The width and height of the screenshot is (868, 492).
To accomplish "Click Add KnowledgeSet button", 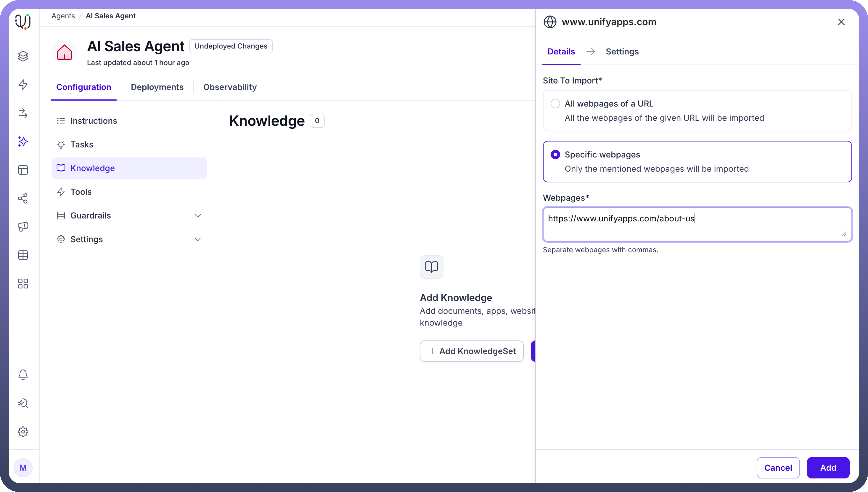I will click(472, 351).
